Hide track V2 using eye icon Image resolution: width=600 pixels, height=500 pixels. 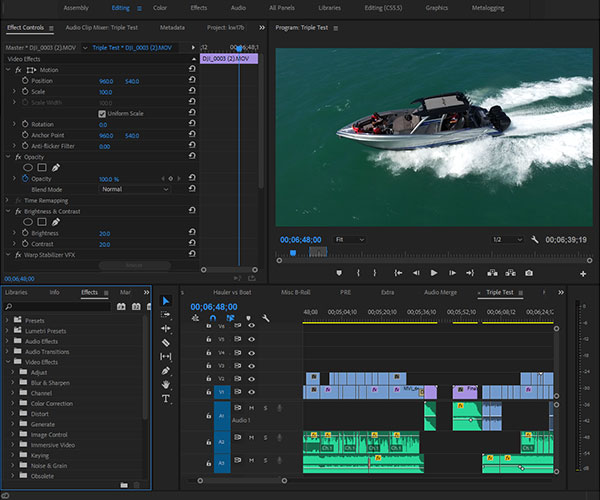pos(251,379)
